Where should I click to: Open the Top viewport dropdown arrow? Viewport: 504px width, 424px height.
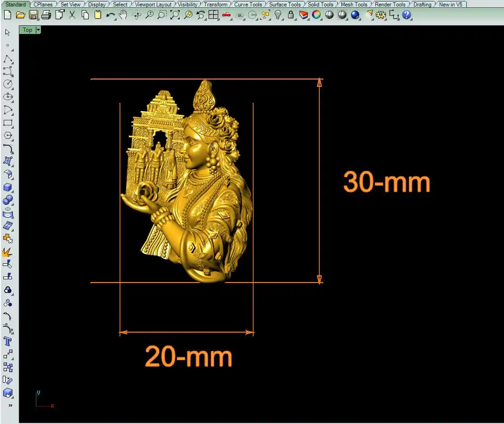[x=38, y=30]
